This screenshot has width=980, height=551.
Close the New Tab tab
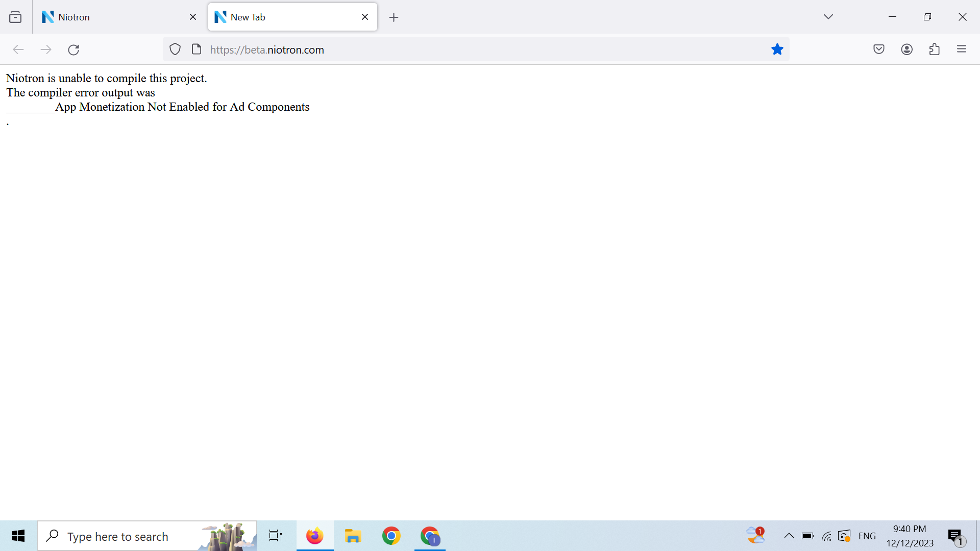click(365, 17)
